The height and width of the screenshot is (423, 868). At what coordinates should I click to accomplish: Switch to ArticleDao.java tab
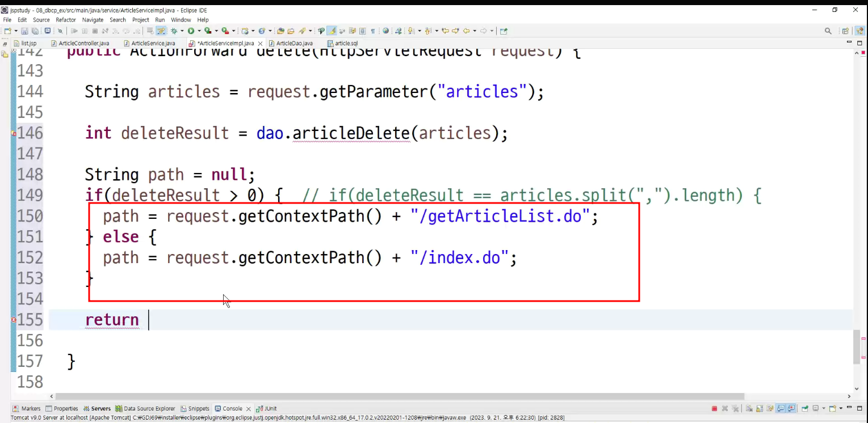point(291,43)
